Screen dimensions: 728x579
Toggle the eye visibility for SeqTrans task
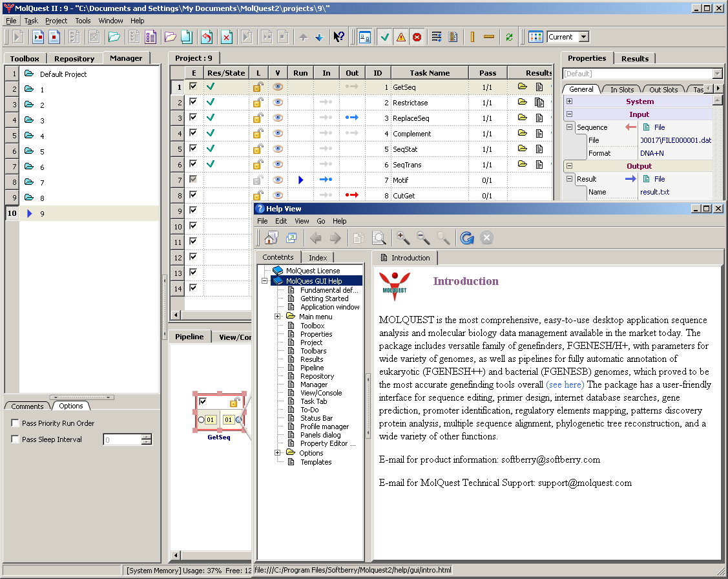pos(278,164)
